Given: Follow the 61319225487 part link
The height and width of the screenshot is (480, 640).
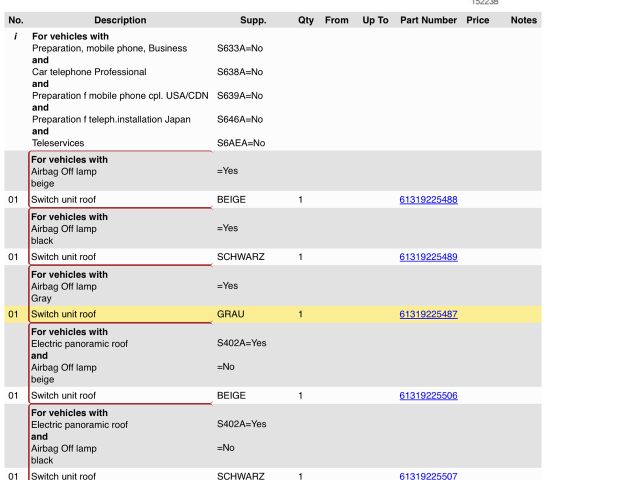Looking at the screenshot, I should 428,314.
